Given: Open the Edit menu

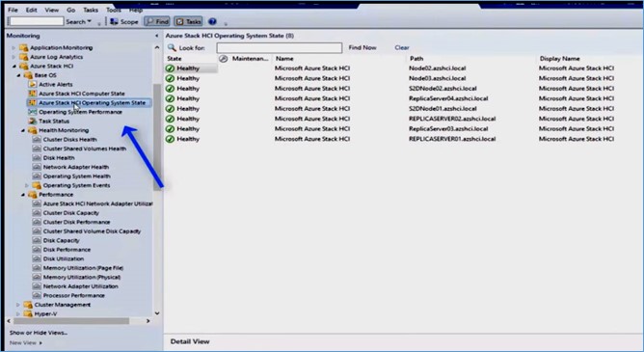Looking at the screenshot, I should point(31,10).
